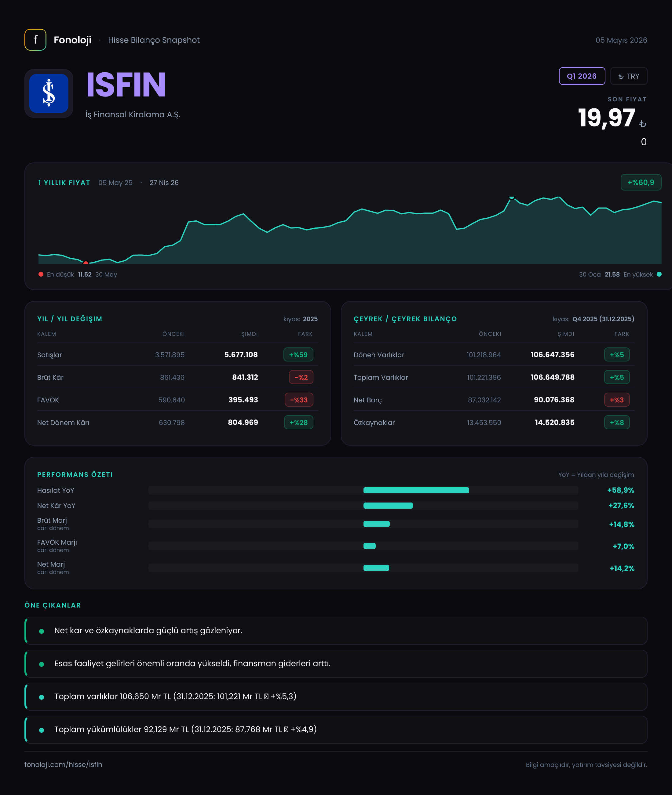Click the Brüt Marj progress bar
Image resolution: width=672 pixels, height=795 pixels.
click(363, 524)
